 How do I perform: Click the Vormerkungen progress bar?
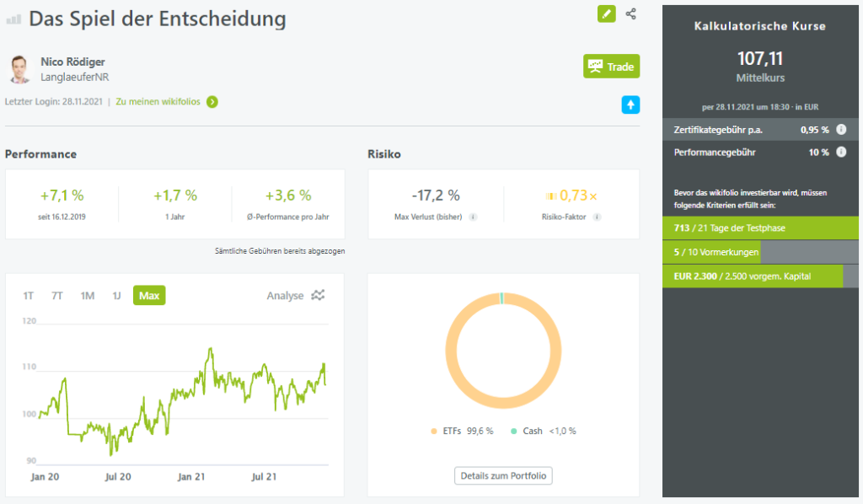coord(760,252)
